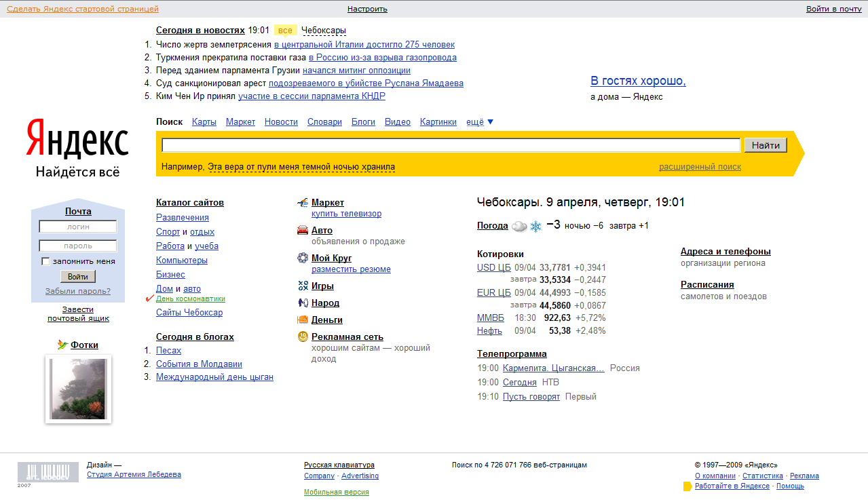This screenshot has width=868, height=500.
Task: Open the расширенный поиск link
Action: (700, 167)
